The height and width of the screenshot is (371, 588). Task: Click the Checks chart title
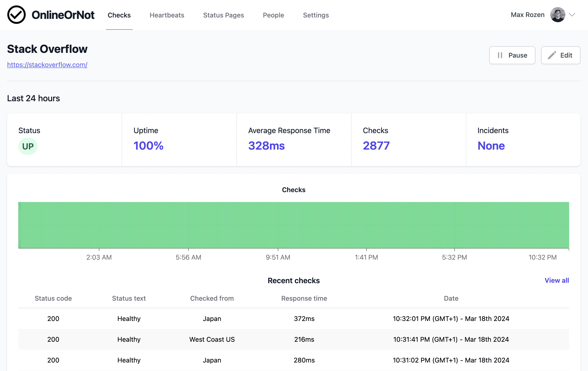(294, 190)
